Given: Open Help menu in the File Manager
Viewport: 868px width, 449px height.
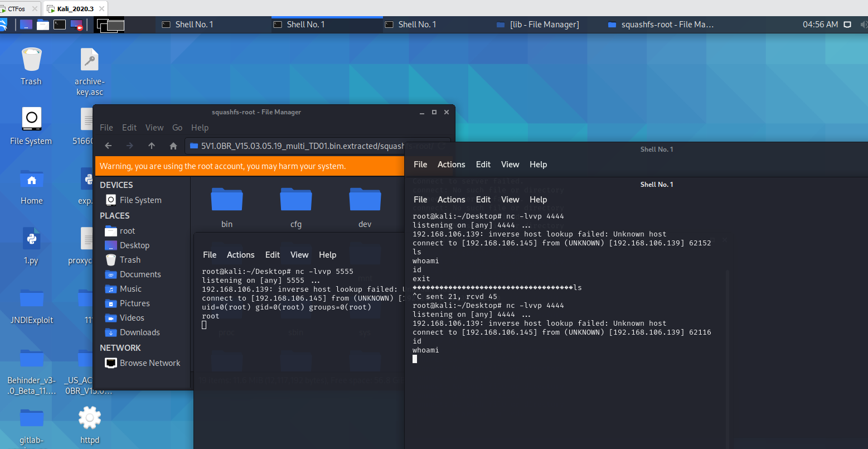Looking at the screenshot, I should [x=200, y=127].
